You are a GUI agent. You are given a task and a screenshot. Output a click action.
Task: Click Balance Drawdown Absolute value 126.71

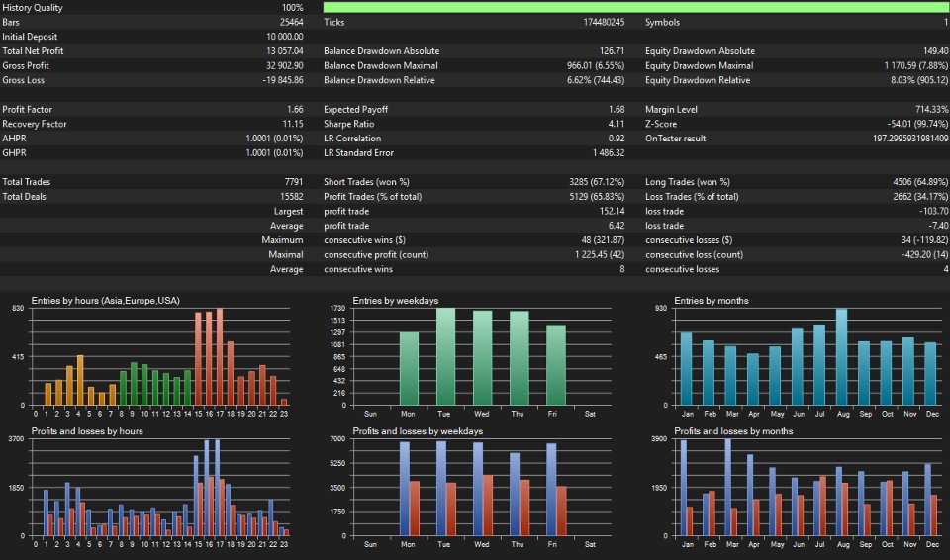pyautogui.click(x=612, y=51)
